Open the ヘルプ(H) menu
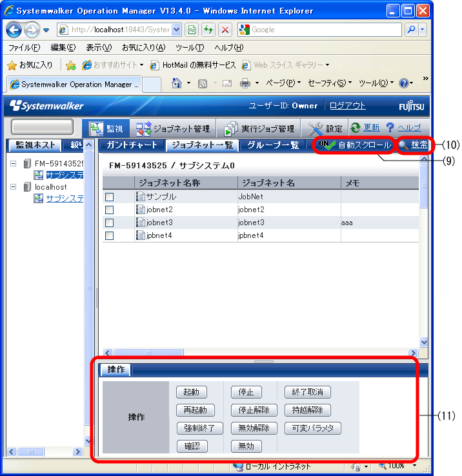This screenshot has height=476, width=462. click(229, 48)
